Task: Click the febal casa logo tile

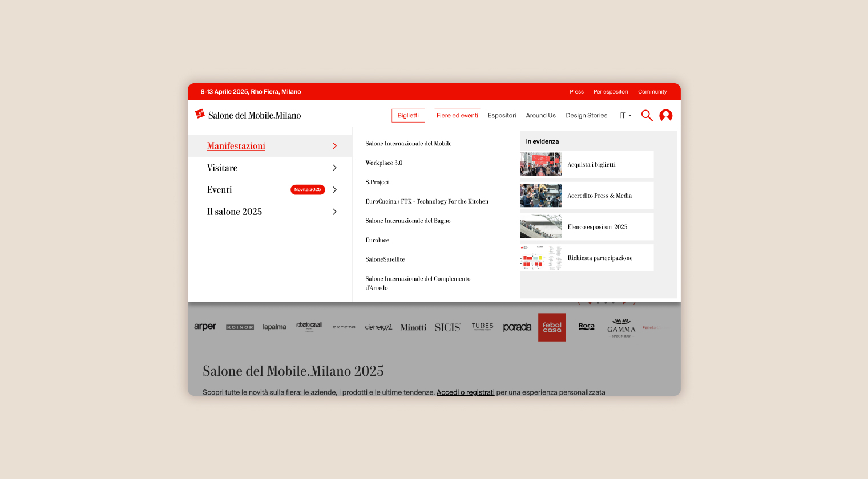Action: (551, 327)
